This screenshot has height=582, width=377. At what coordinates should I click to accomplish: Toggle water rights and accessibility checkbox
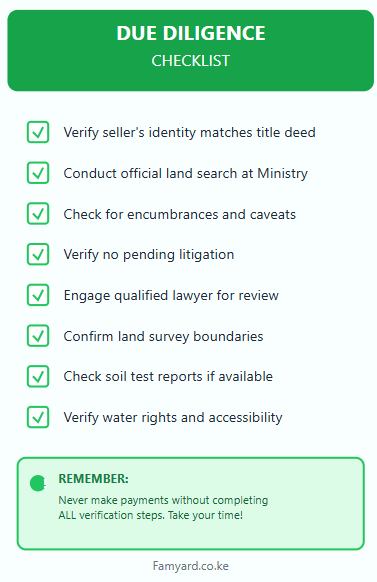point(38,417)
